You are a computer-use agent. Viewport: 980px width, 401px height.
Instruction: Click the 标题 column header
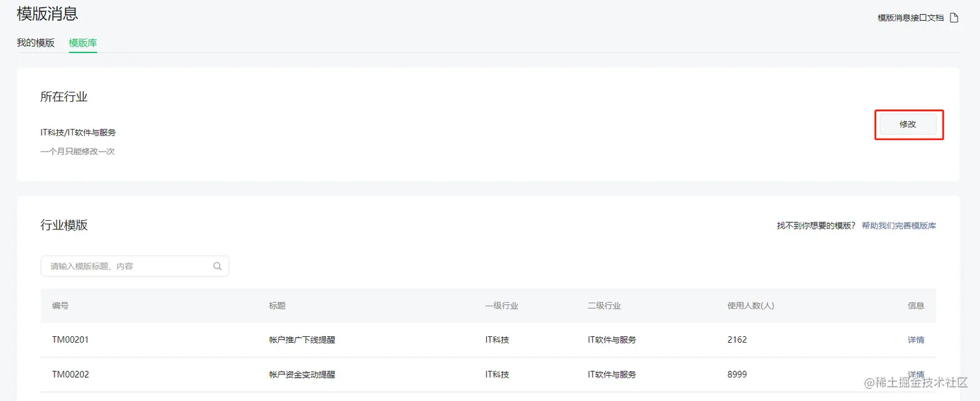coord(277,305)
